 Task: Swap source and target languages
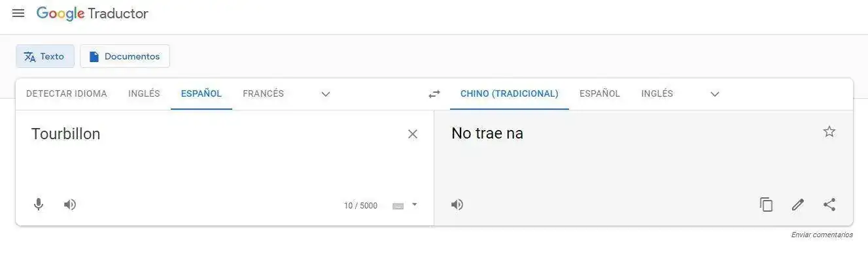(x=434, y=94)
